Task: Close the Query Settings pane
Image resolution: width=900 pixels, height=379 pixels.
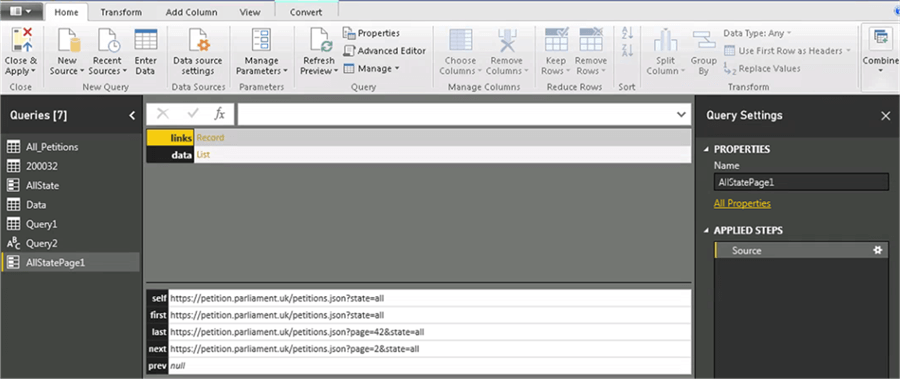Action: click(x=885, y=115)
